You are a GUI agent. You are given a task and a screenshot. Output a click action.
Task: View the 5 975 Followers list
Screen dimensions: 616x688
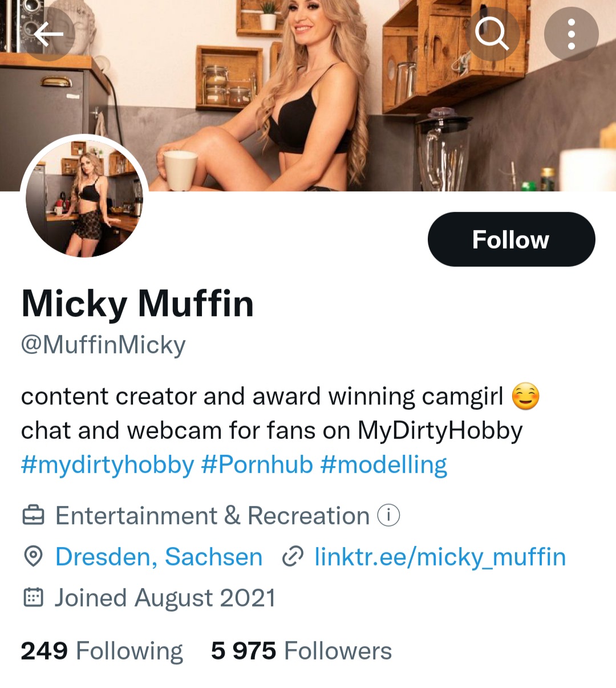(301, 650)
